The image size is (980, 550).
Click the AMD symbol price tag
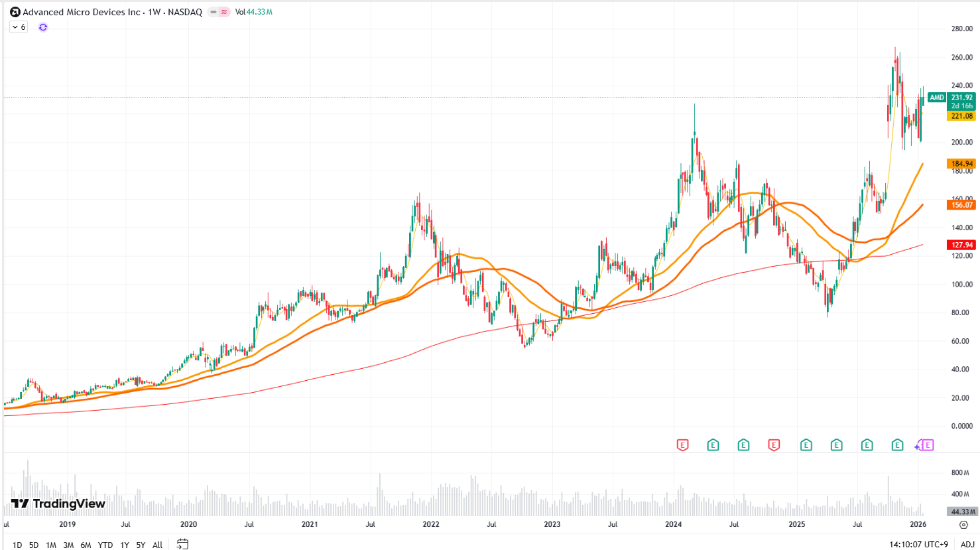click(x=937, y=98)
